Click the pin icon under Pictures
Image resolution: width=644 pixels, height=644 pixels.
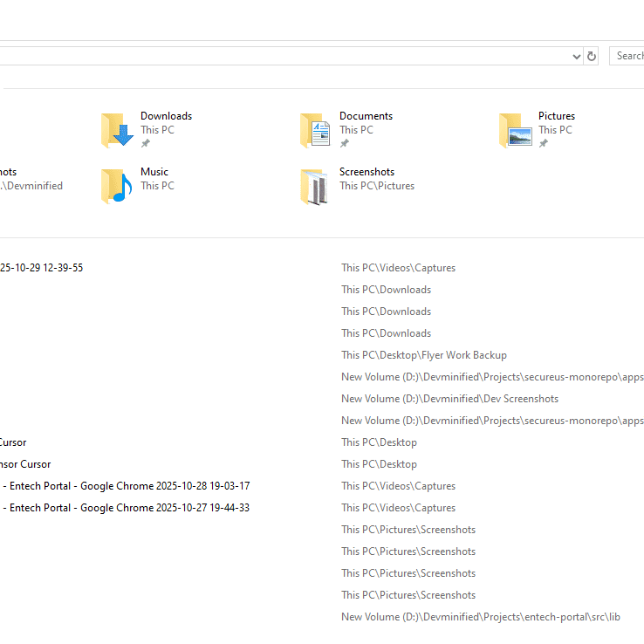(x=543, y=143)
